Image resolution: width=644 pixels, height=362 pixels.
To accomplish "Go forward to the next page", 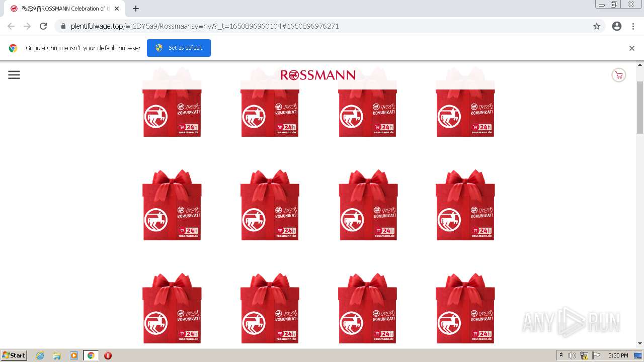I will pyautogui.click(x=27, y=26).
